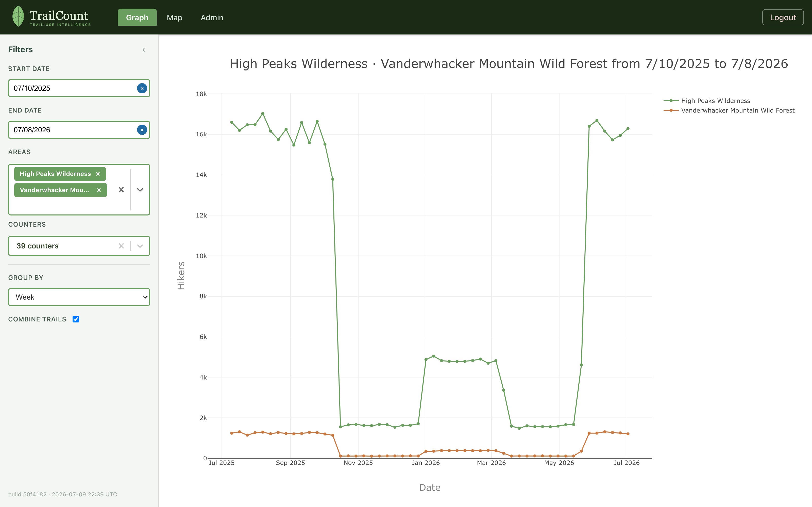This screenshot has height=507, width=812.
Task: Click the 07/08/2026 end date field
Action: [73, 130]
